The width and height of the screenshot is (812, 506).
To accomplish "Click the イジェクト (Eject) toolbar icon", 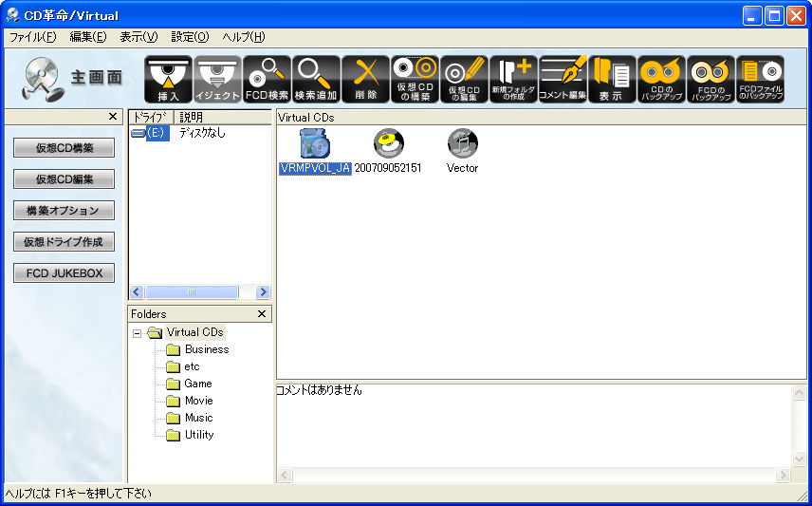I will click(217, 80).
